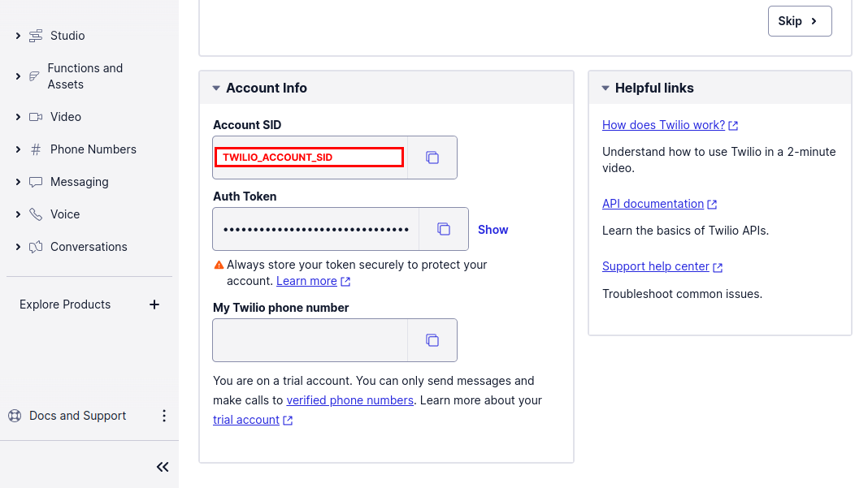Click the masked Auth Token field
This screenshot has height=488, width=868.
tap(315, 229)
